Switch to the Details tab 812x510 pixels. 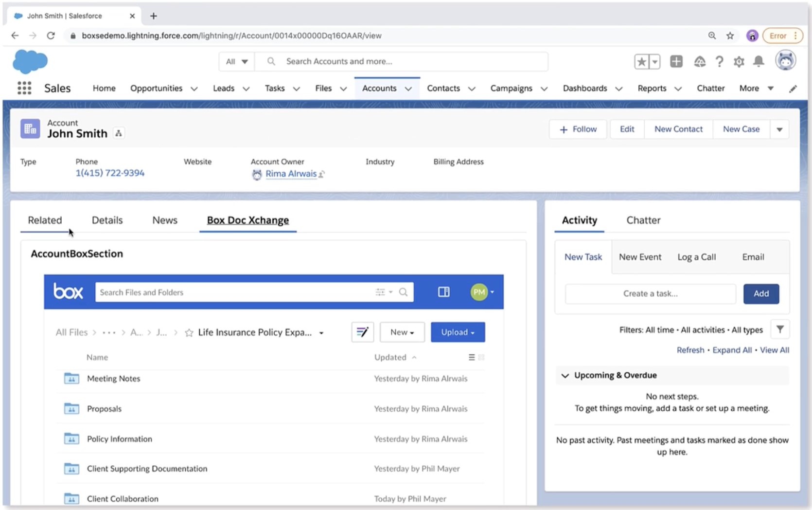pos(107,220)
